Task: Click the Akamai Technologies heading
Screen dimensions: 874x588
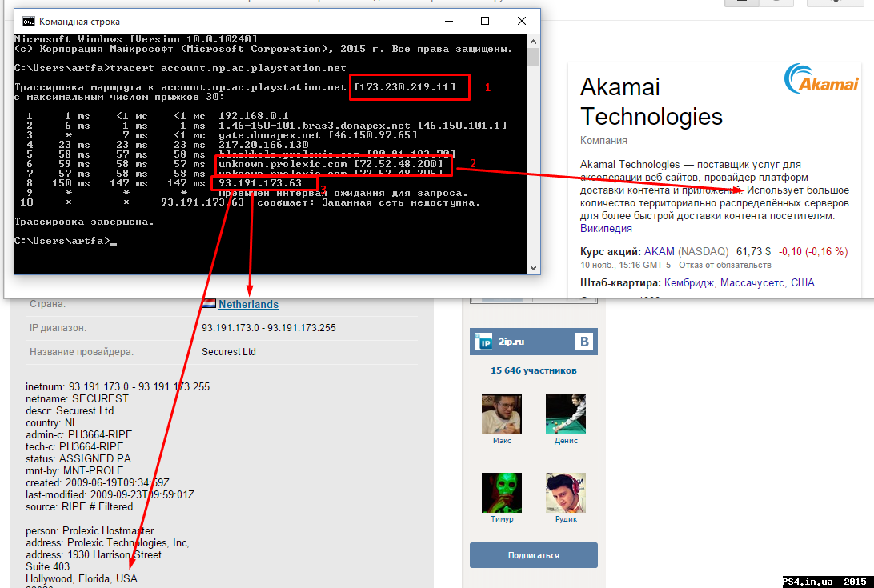Action: pyautogui.click(x=651, y=102)
